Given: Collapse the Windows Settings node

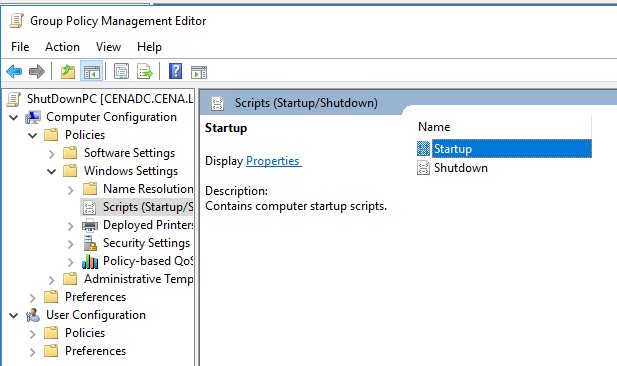Looking at the screenshot, I should coord(52,172).
